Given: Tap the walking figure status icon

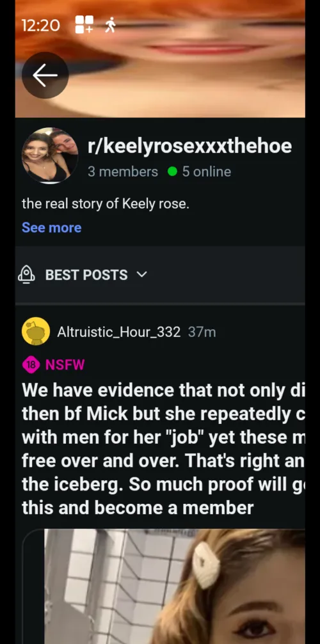Looking at the screenshot, I should tap(109, 25).
